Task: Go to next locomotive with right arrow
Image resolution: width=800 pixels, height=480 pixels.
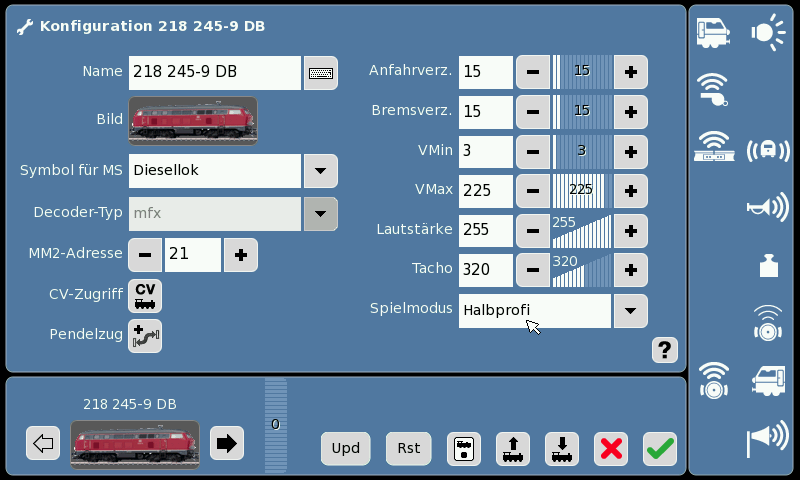Action: [x=227, y=443]
